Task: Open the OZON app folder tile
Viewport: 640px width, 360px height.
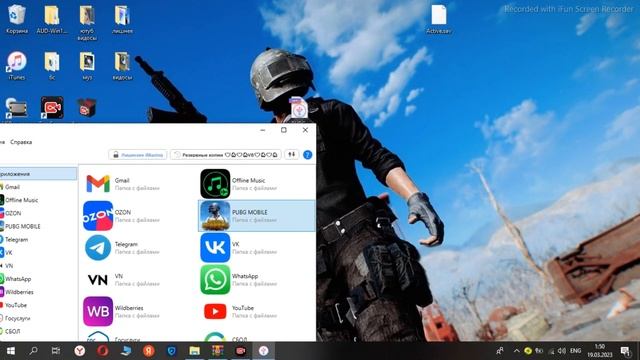Action: pos(139,216)
